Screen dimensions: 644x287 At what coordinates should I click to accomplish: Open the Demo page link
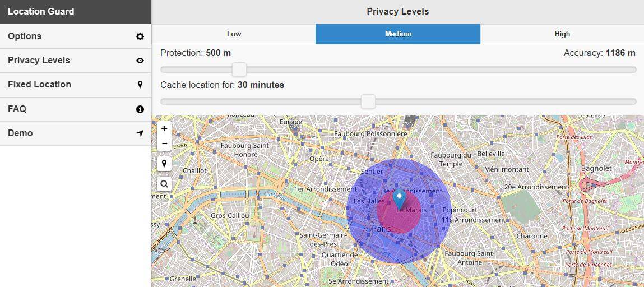pos(76,133)
